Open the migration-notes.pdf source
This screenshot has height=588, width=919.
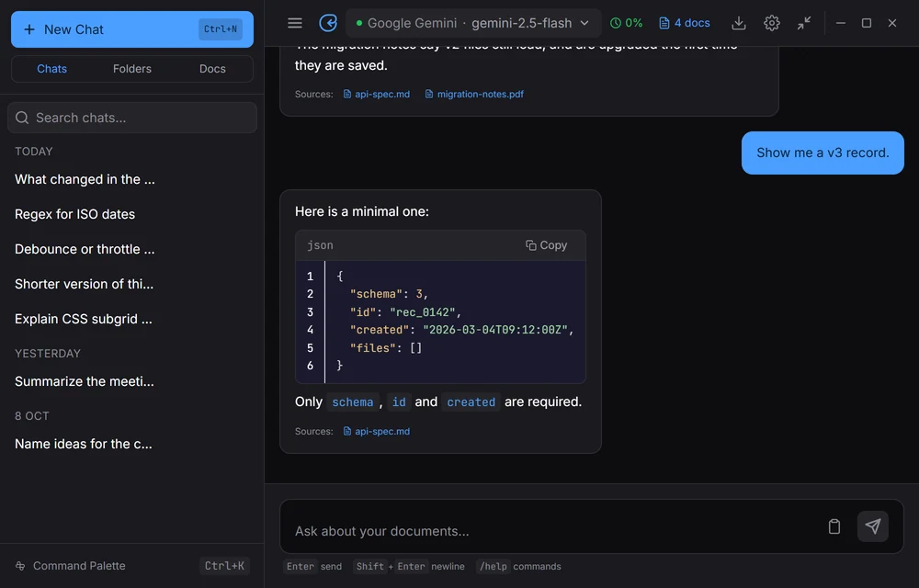click(474, 94)
